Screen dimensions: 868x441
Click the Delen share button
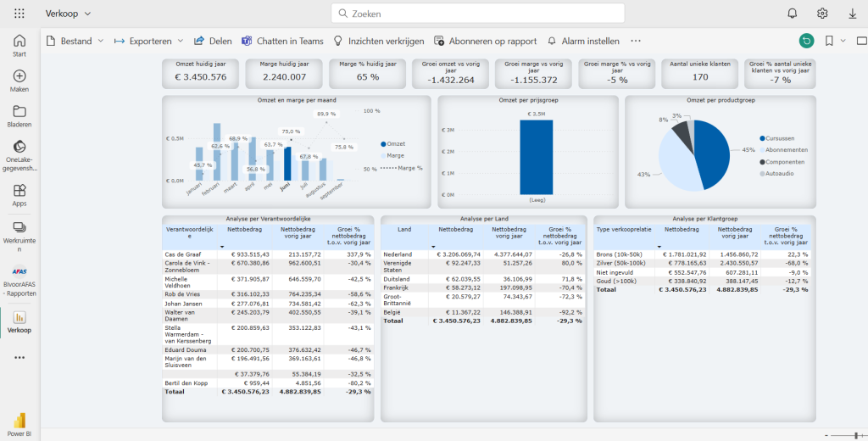coord(213,41)
